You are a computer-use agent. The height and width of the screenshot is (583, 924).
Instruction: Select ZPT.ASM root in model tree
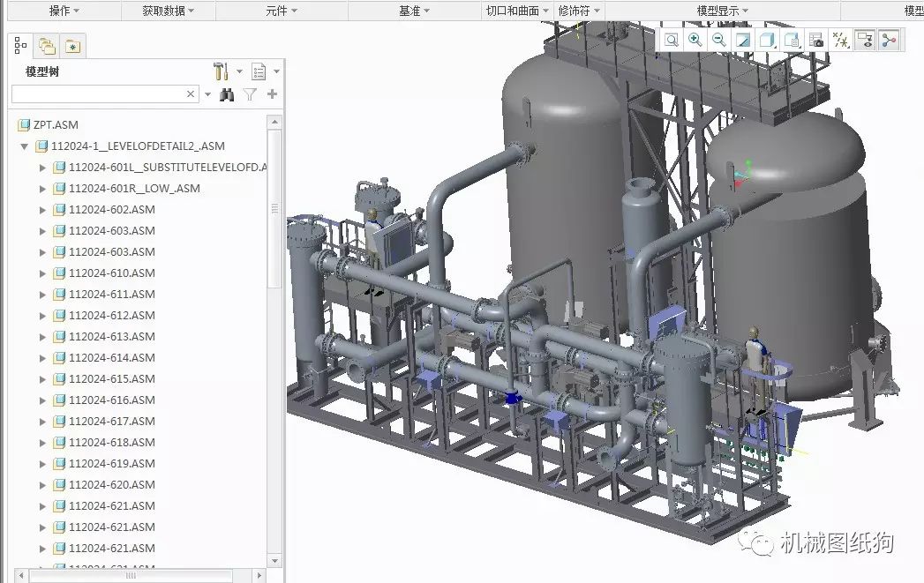(56, 125)
